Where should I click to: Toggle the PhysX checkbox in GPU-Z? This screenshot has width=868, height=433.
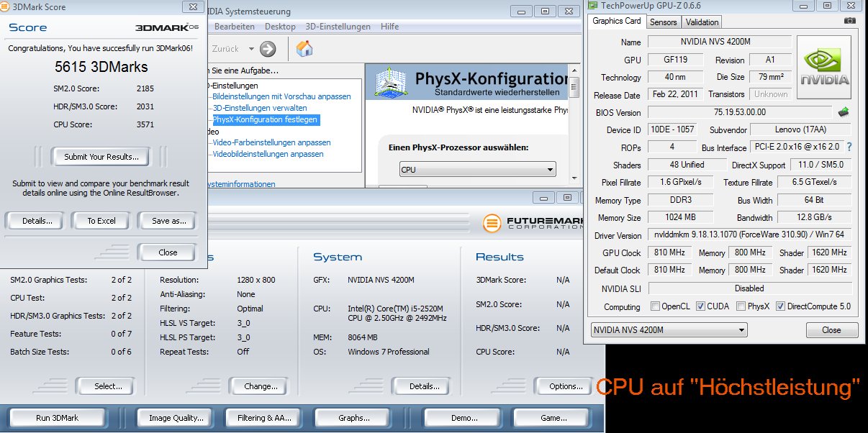click(x=741, y=306)
